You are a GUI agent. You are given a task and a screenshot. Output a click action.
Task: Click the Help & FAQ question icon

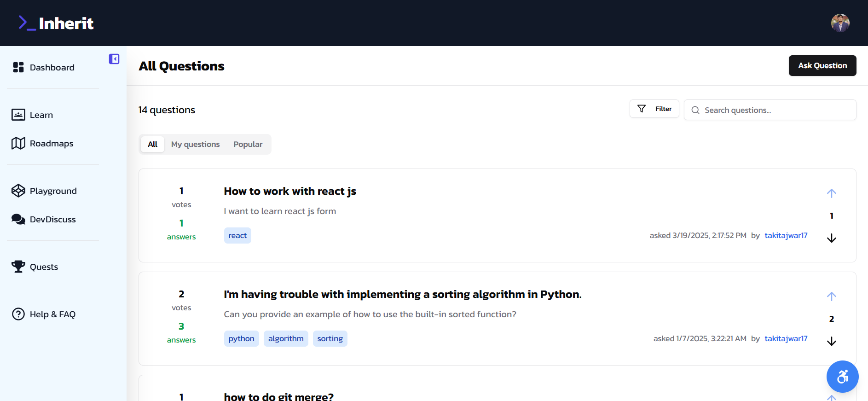tap(18, 314)
